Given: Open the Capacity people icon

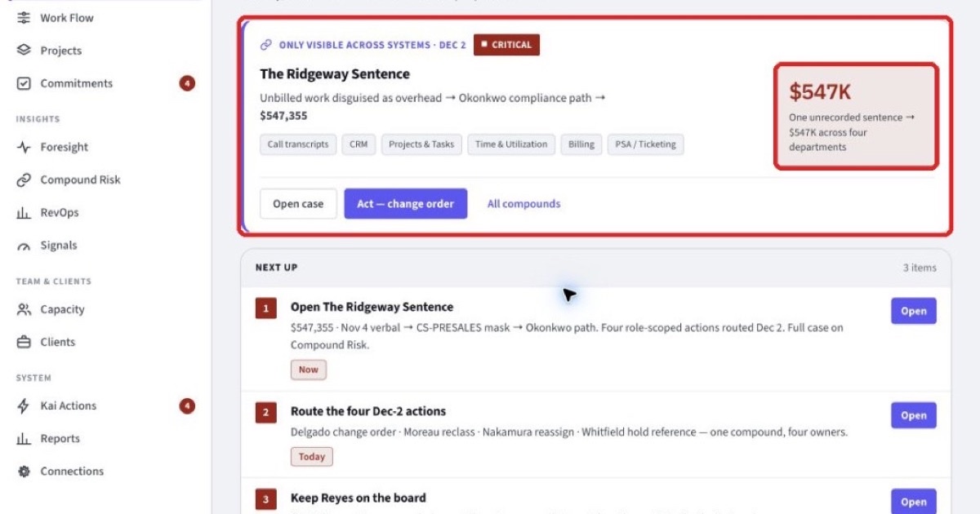Looking at the screenshot, I should (24, 310).
